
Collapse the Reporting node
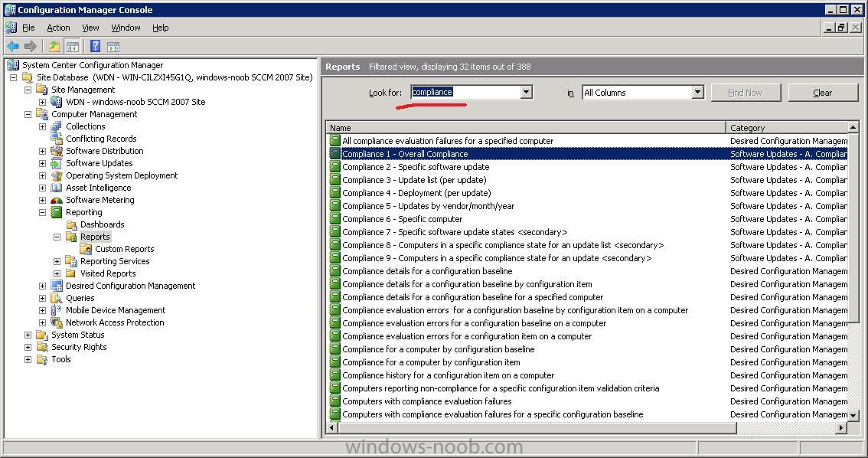(42, 212)
